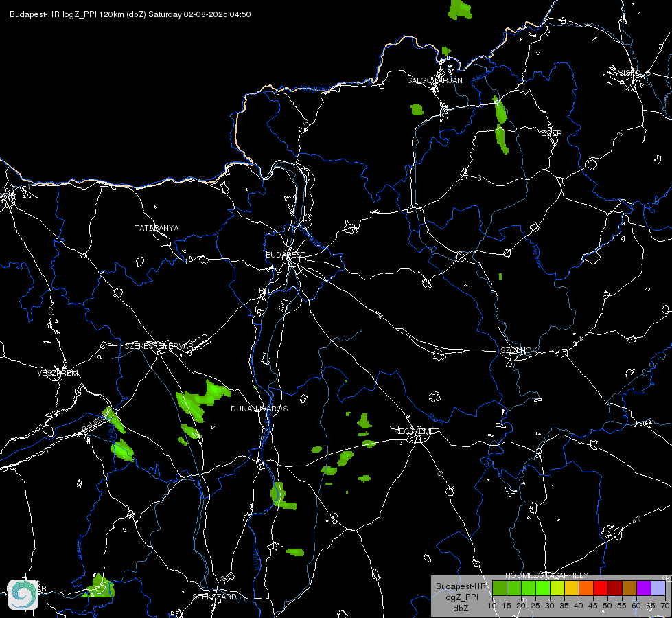
Task: Click the KECSKEMÉT city label
Action: (417, 431)
